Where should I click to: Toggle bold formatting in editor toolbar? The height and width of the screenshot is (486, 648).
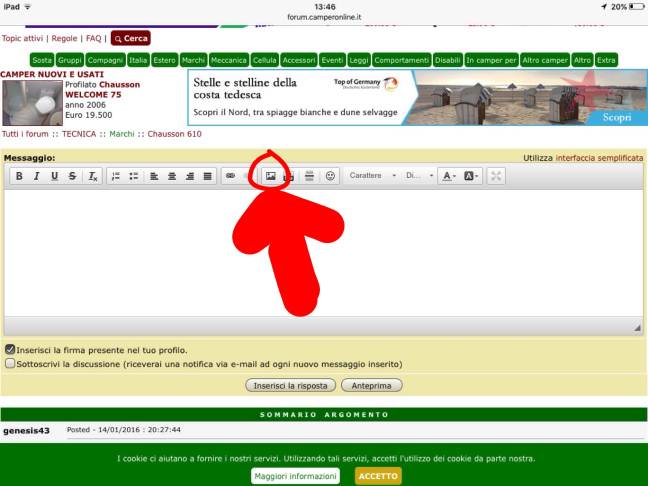pyautogui.click(x=18, y=176)
